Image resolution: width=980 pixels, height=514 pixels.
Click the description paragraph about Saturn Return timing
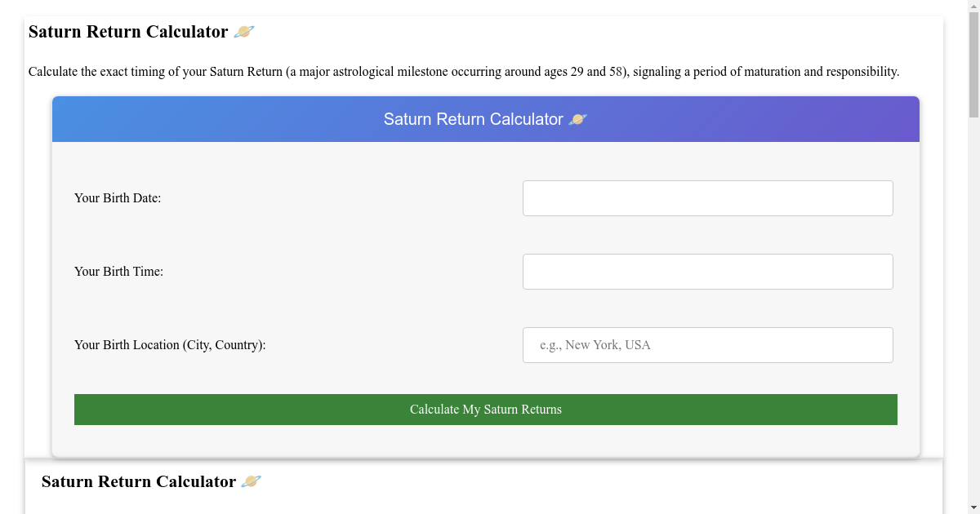pos(327,72)
